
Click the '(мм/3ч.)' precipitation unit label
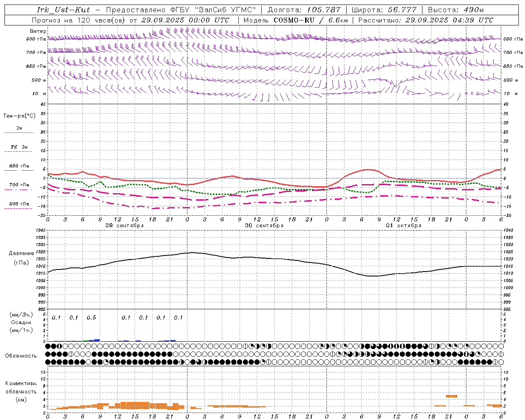(x=21, y=315)
